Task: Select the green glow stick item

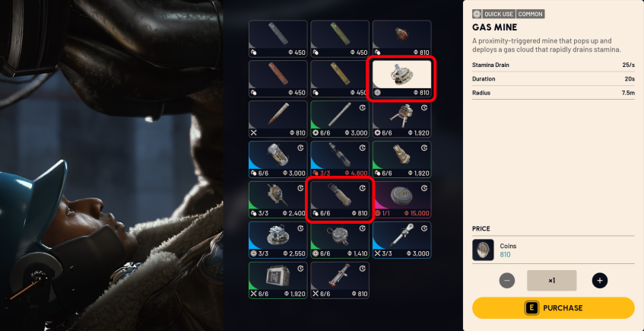Action: [x=340, y=39]
